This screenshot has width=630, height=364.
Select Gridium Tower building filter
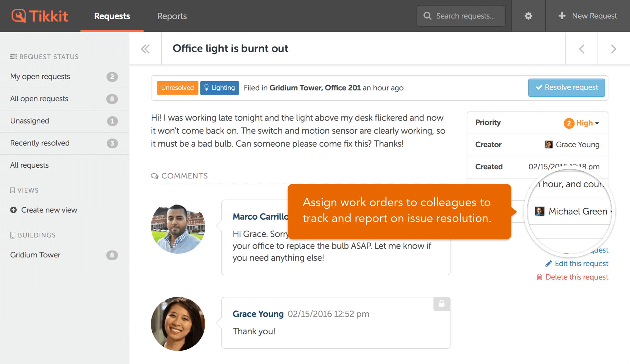tap(35, 255)
